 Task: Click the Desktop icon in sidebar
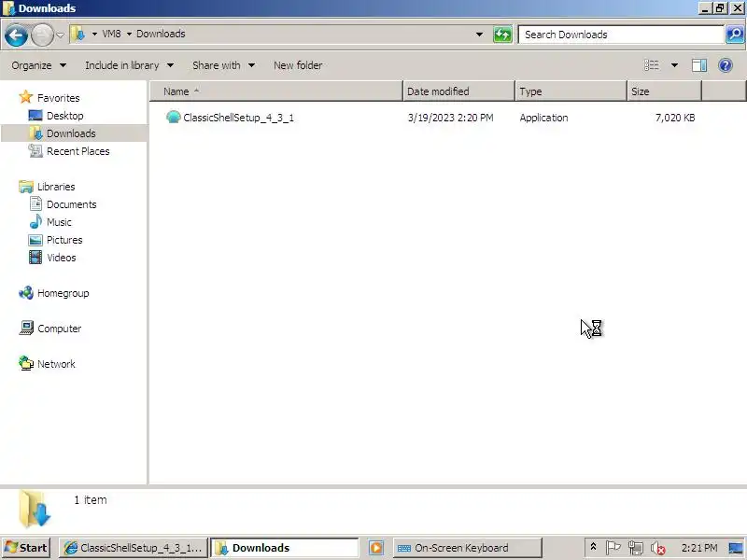tap(35, 116)
